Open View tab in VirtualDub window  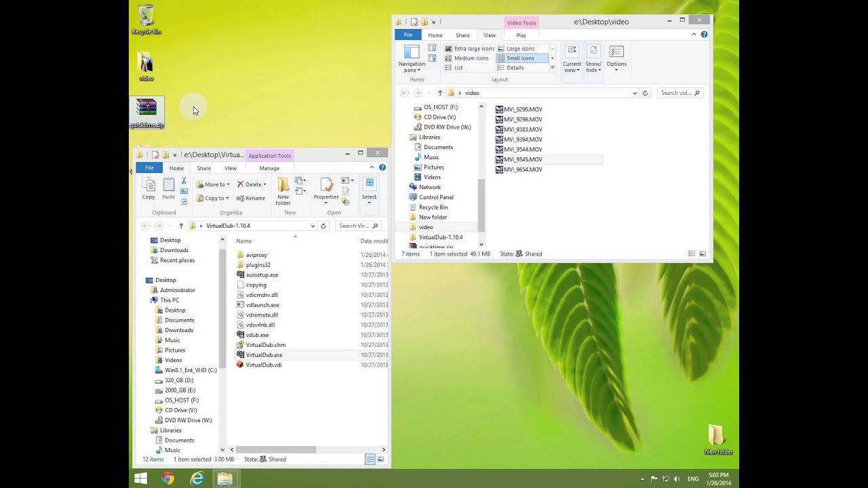pos(231,168)
